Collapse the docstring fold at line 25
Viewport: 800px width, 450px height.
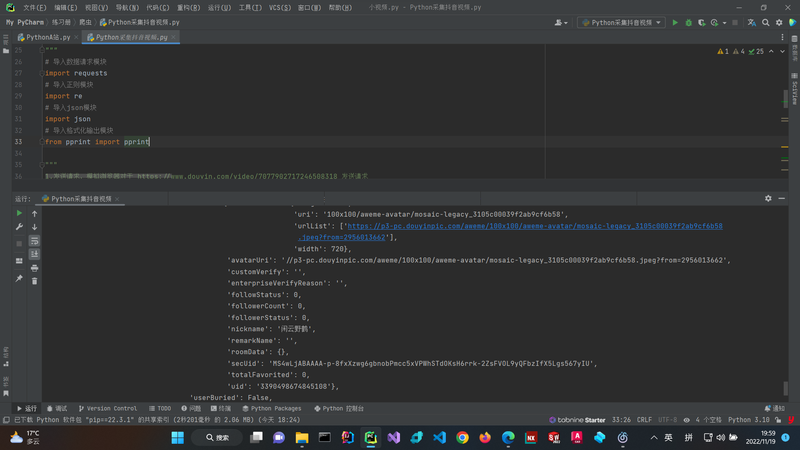point(42,49)
